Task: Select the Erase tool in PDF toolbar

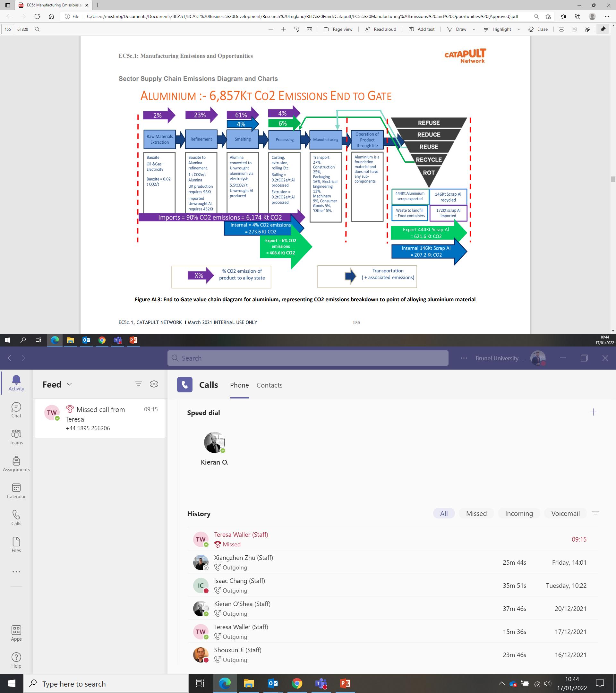Action: (538, 29)
